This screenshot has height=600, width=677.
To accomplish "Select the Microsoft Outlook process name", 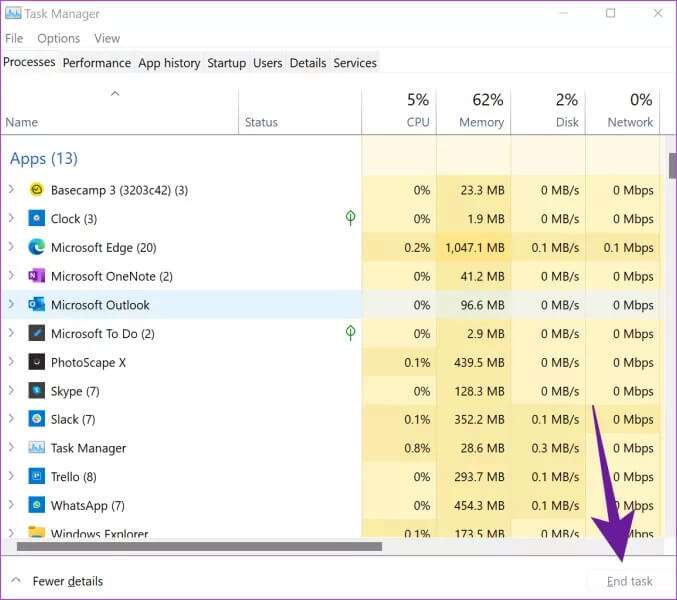I will (100, 305).
